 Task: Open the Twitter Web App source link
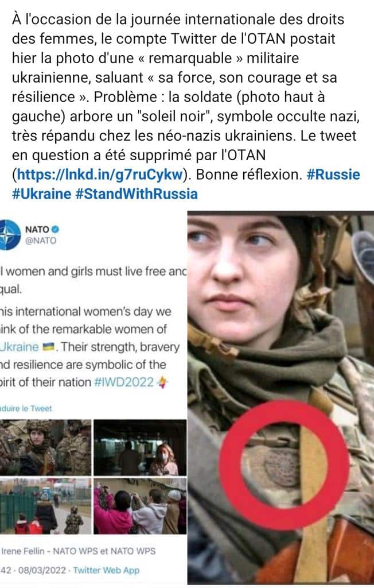[x=106, y=570]
